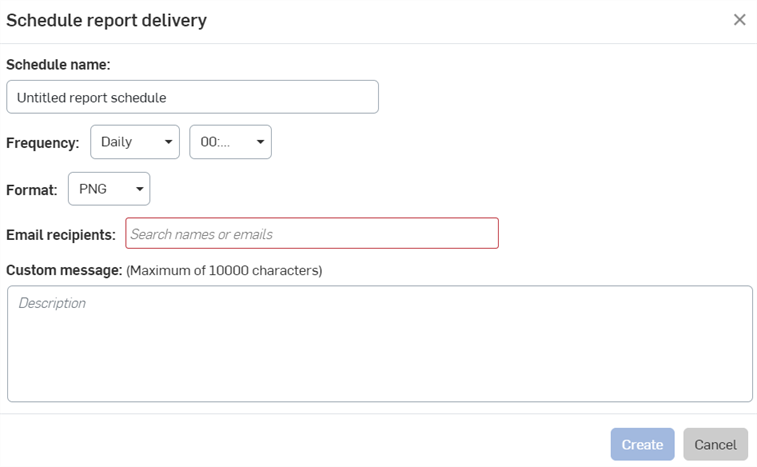The height and width of the screenshot is (467, 757).
Task: Click the 'Email recipients:' label
Action: click(x=61, y=235)
